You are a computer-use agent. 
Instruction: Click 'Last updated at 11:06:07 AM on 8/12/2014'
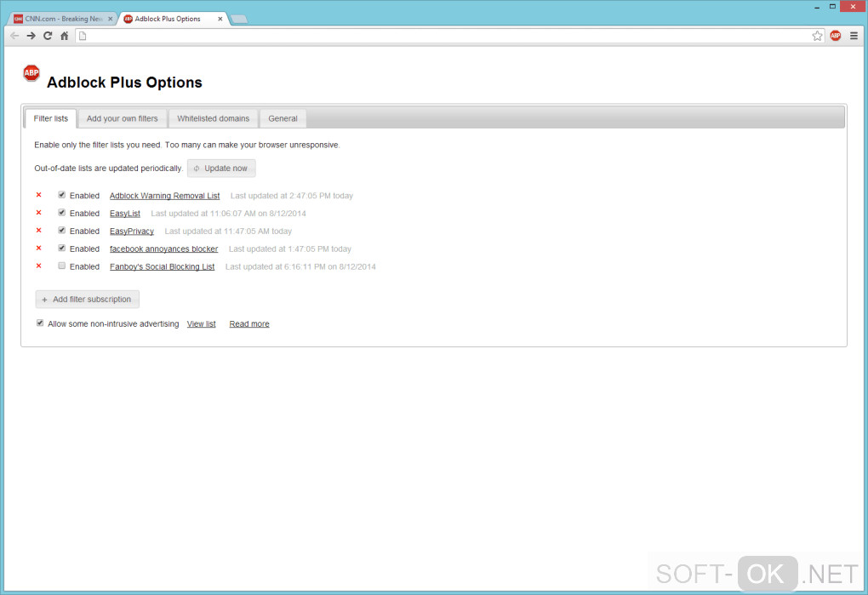pyautogui.click(x=228, y=214)
